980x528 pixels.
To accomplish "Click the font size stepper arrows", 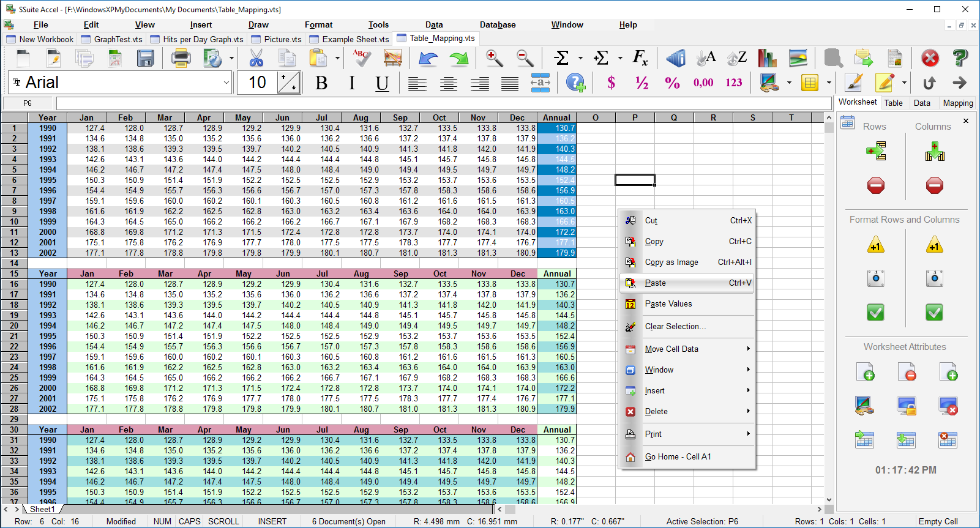I will click(288, 83).
